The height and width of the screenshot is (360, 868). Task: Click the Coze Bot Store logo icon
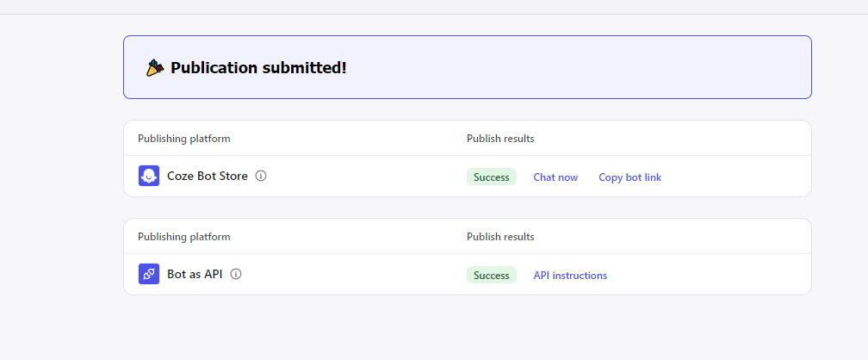(x=149, y=176)
